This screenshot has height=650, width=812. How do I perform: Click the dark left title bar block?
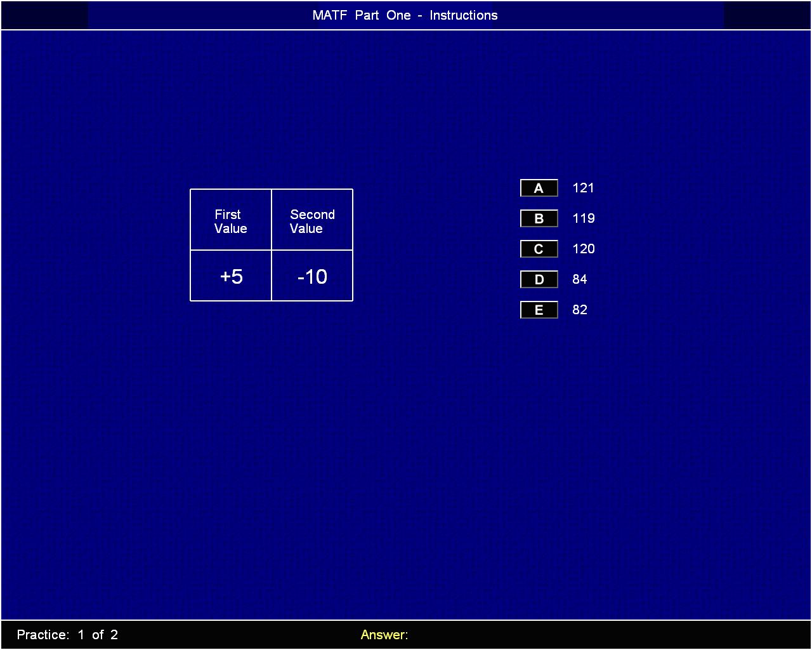coord(44,15)
